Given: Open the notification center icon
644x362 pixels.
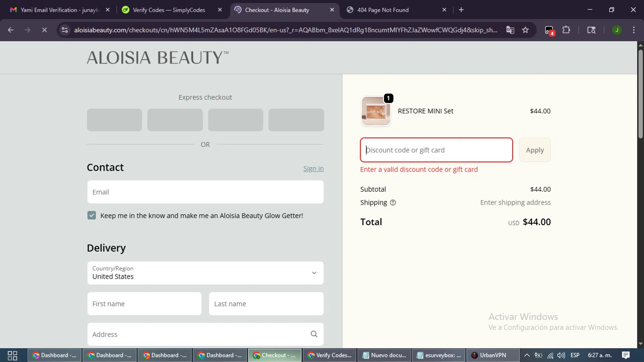Looking at the screenshot, I should [626, 355].
